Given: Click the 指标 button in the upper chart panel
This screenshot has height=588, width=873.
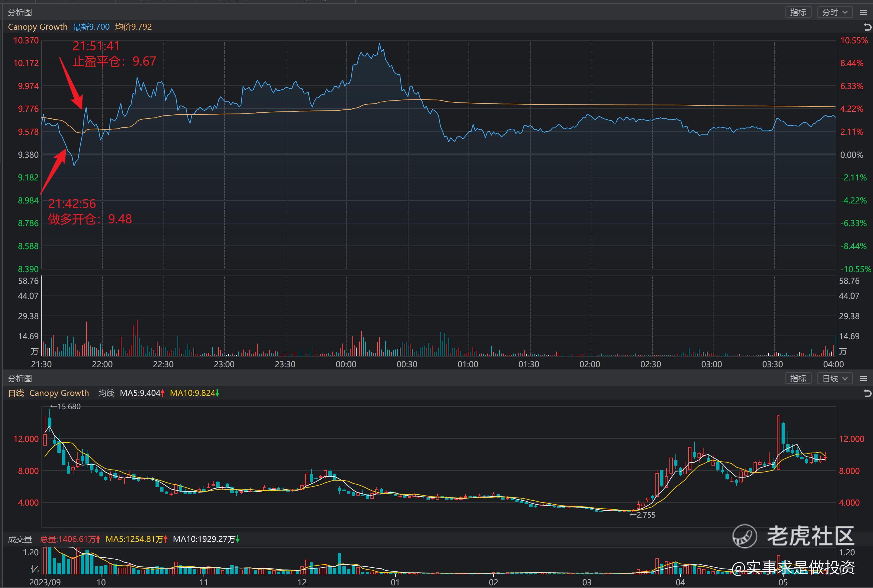Looking at the screenshot, I should (x=798, y=12).
